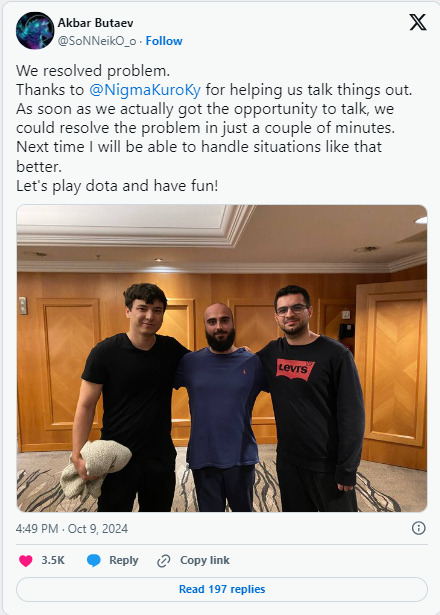Open the @NigmaKuroKy mention link
The width and height of the screenshot is (440, 615).
click(145, 90)
